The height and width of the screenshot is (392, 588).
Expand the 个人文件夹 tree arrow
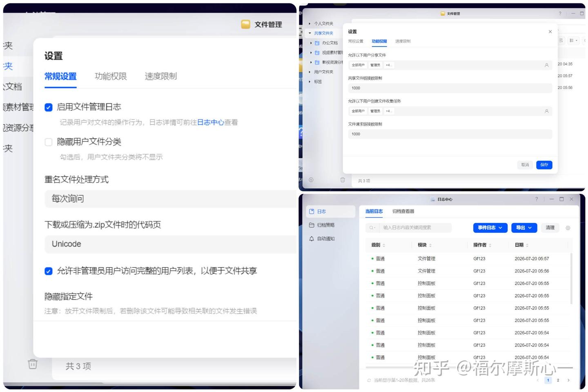point(310,24)
